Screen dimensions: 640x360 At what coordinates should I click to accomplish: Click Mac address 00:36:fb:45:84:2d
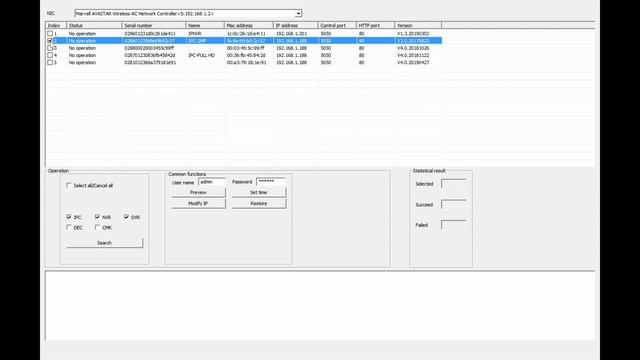(246, 55)
